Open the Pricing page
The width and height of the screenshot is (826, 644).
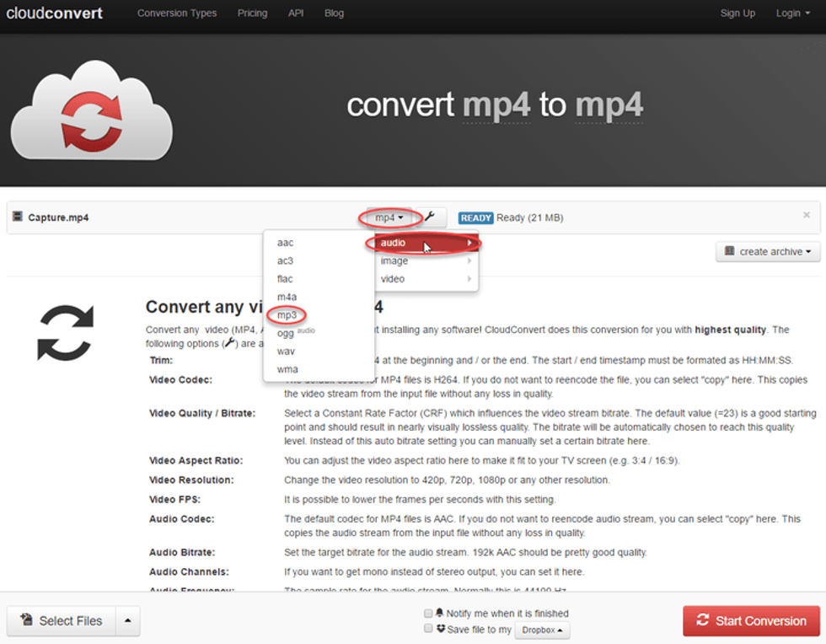[x=252, y=13]
